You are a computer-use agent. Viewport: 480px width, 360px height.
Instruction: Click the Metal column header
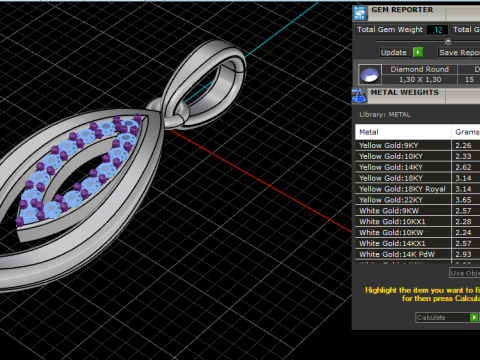(403, 132)
